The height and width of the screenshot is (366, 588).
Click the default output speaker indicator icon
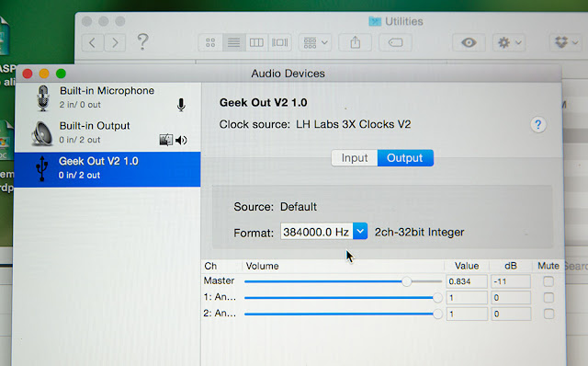(182, 140)
